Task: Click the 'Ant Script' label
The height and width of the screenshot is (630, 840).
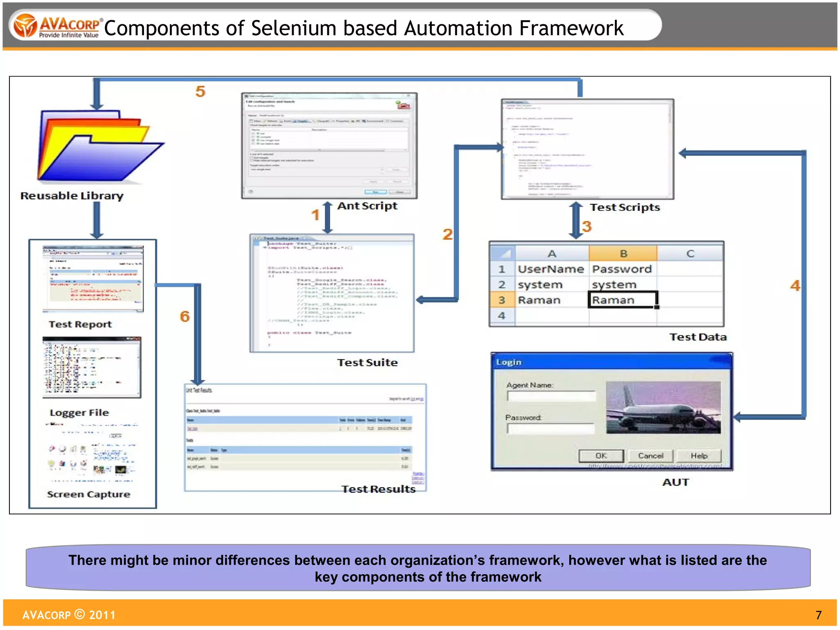Action: [x=367, y=206]
